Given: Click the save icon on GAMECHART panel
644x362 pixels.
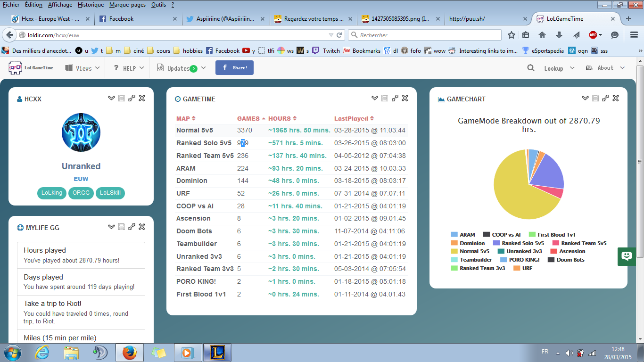Looking at the screenshot, I should pos(595,98).
